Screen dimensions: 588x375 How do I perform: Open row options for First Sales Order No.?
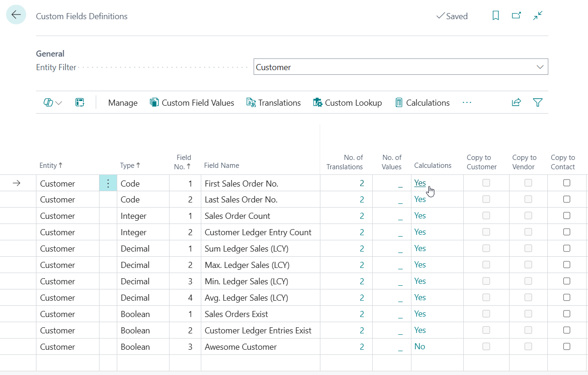click(108, 184)
